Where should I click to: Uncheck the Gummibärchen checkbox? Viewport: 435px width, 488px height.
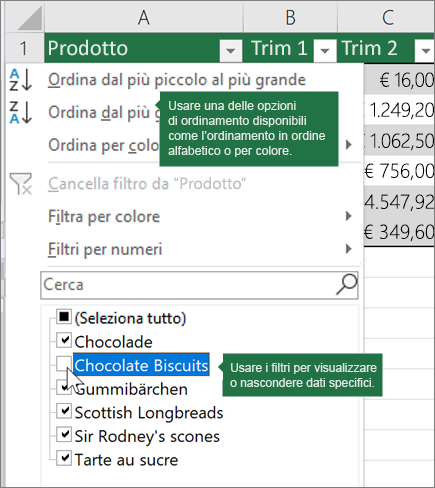click(x=63, y=388)
